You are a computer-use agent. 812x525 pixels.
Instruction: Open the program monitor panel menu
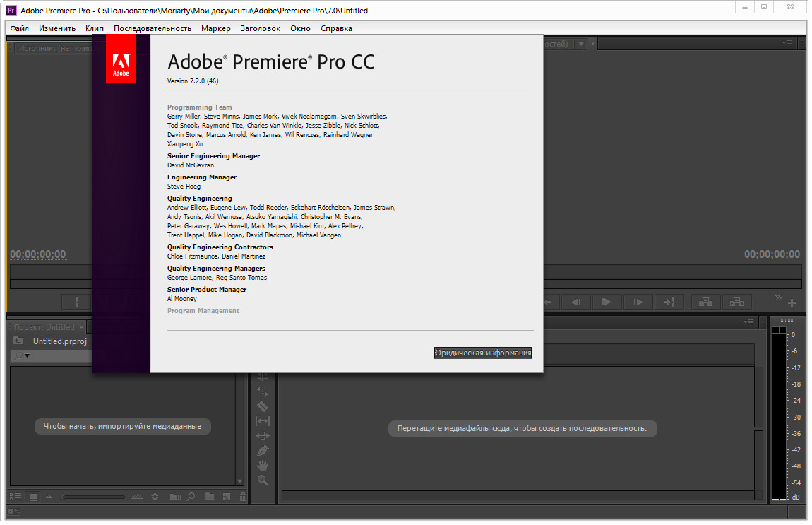pos(787,43)
